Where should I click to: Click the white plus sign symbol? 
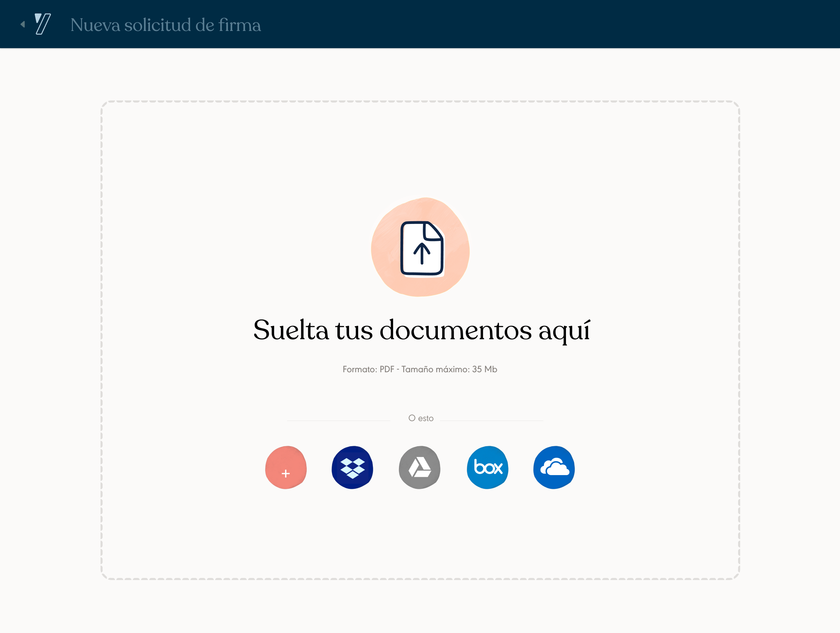(286, 474)
